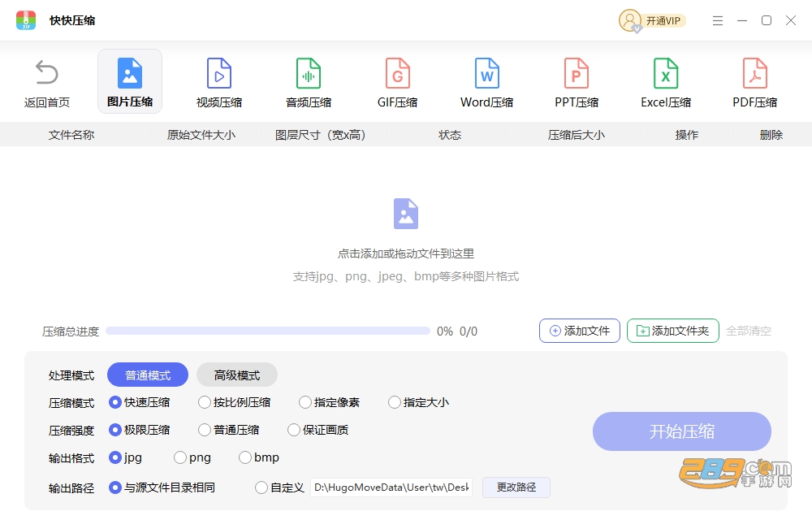Viewport: 812px width, 520px height.
Task: Open the hamburger menu in title bar
Action: click(718, 20)
